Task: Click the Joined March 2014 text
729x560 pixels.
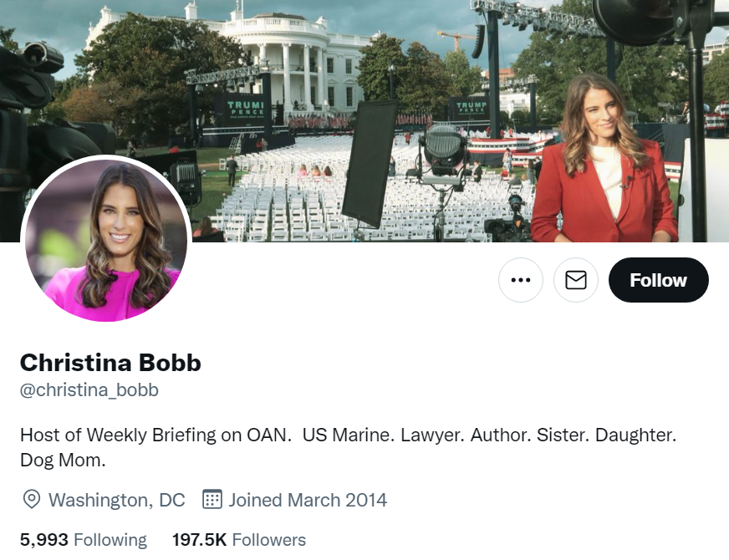Action: click(x=308, y=500)
